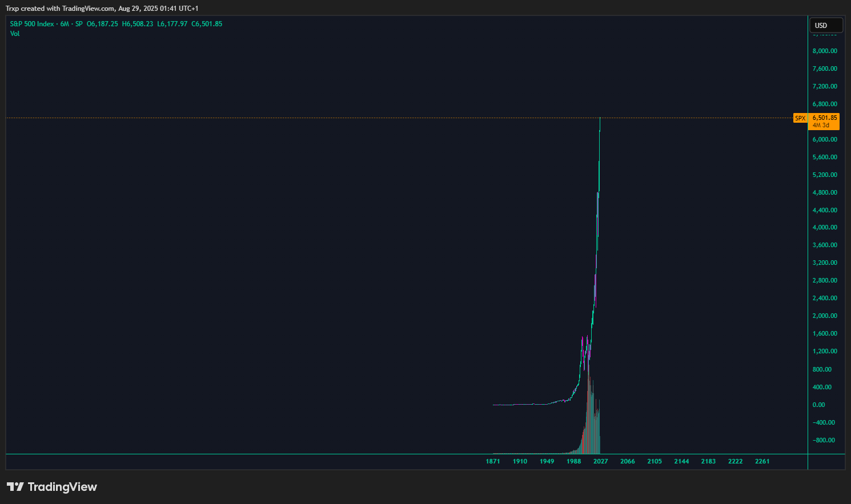Click the TradingView.com text in header
851x504 pixels.
tap(89, 9)
